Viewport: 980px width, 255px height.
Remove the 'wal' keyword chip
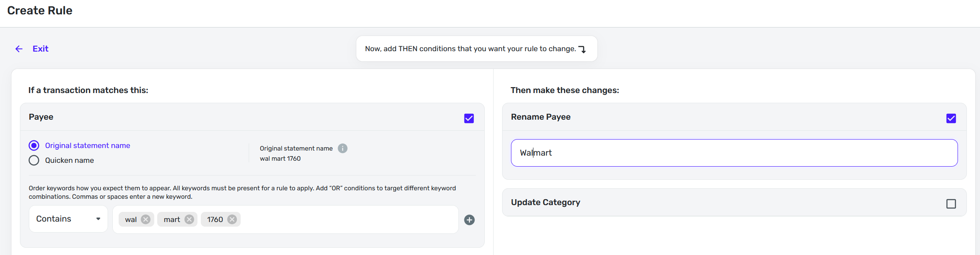(x=146, y=219)
